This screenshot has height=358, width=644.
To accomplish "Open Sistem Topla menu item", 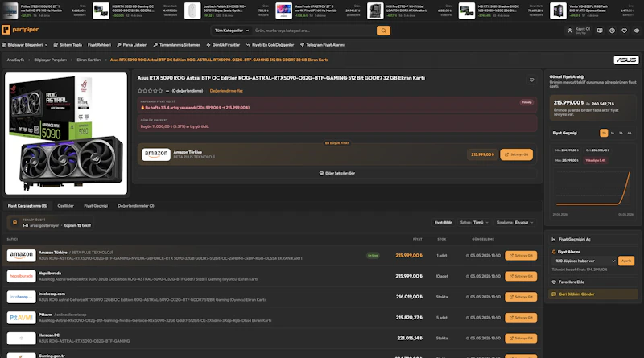I will pos(68,45).
